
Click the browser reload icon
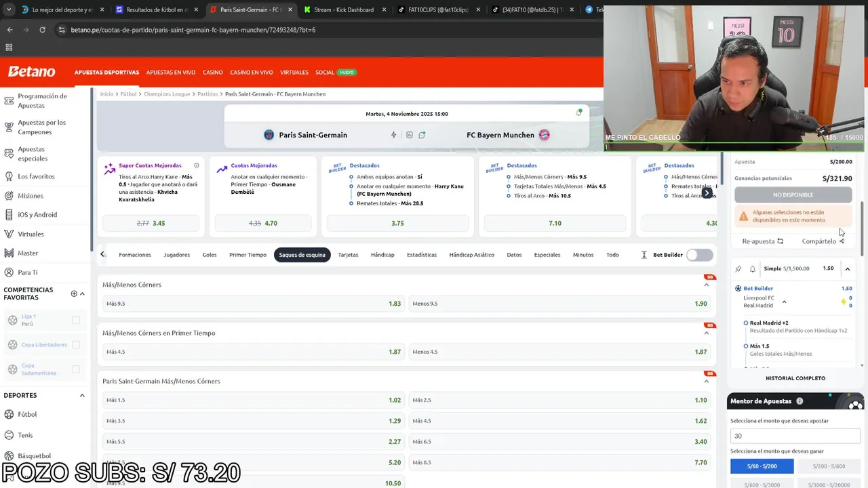click(x=42, y=30)
